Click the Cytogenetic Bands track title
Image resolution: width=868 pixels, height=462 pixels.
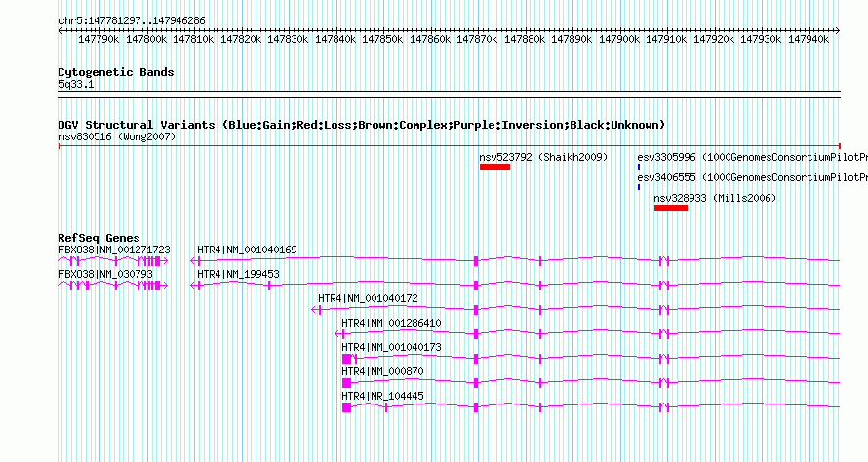coord(116,72)
